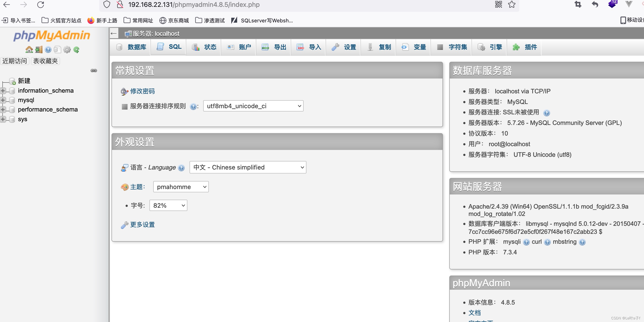
Task: Expand the sys database node
Action: click(x=3, y=119)
